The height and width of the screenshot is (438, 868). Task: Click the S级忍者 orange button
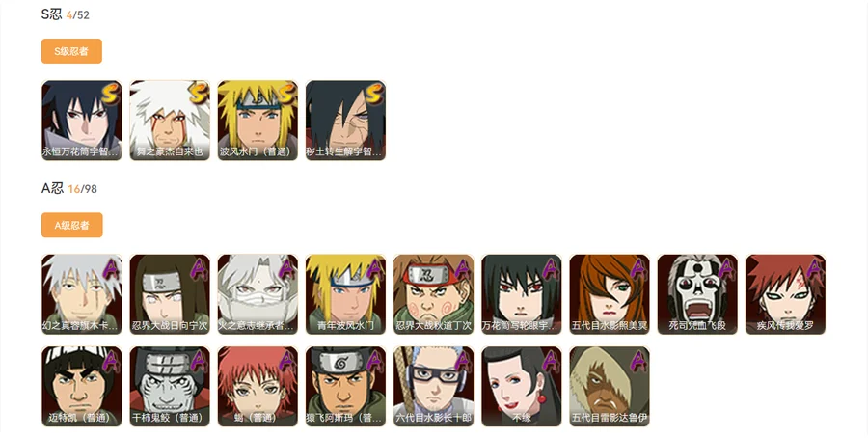pos(71,51)
